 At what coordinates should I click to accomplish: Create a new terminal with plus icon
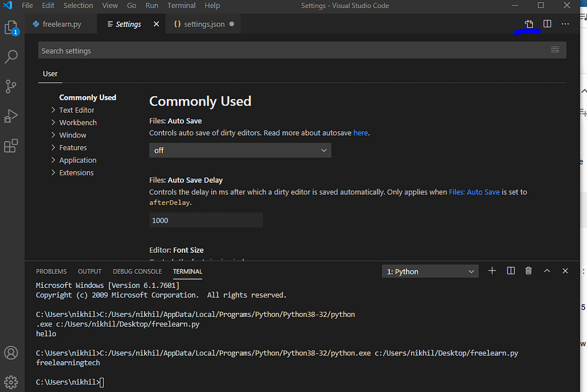point(492,271)
